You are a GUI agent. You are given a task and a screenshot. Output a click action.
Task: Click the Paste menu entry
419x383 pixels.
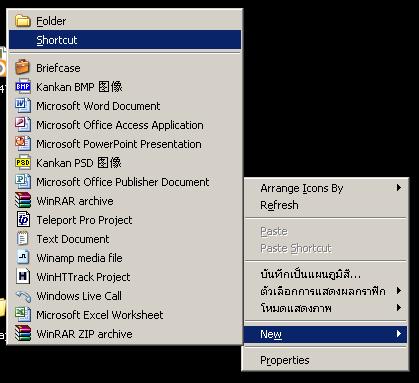click(x=325, y=231)
